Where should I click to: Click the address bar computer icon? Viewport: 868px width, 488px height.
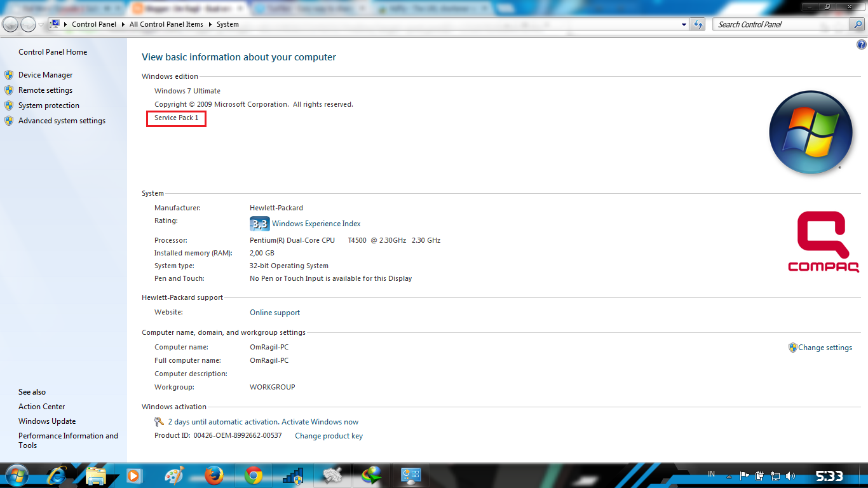coord(55,24)
